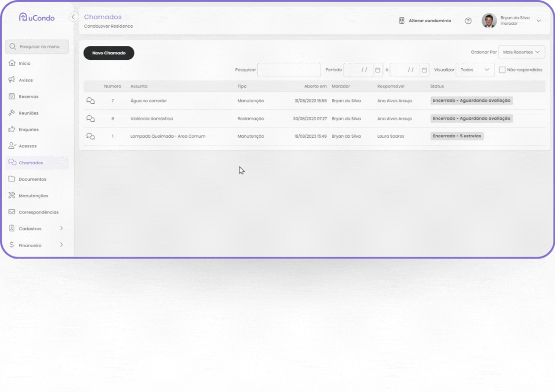
Task: Click the chat icon for Violência doméstica ticket
Action: click(x=91, y=119)
